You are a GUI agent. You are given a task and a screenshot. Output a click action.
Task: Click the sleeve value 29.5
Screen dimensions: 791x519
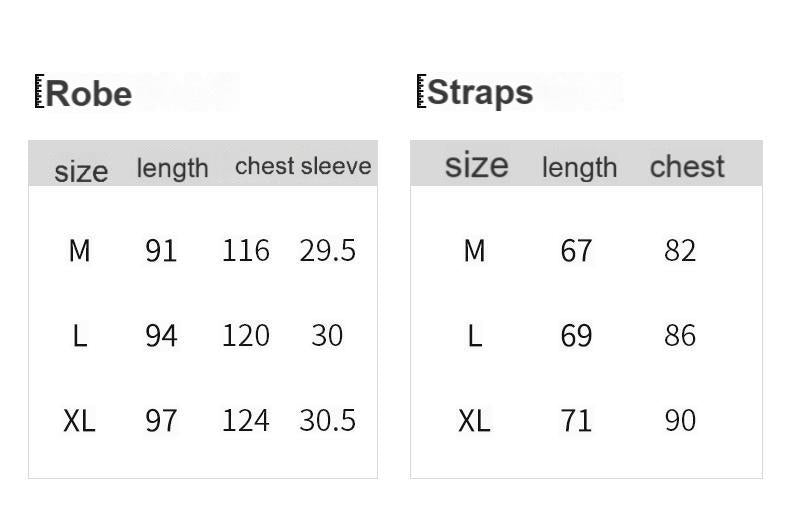coord(328,250)
